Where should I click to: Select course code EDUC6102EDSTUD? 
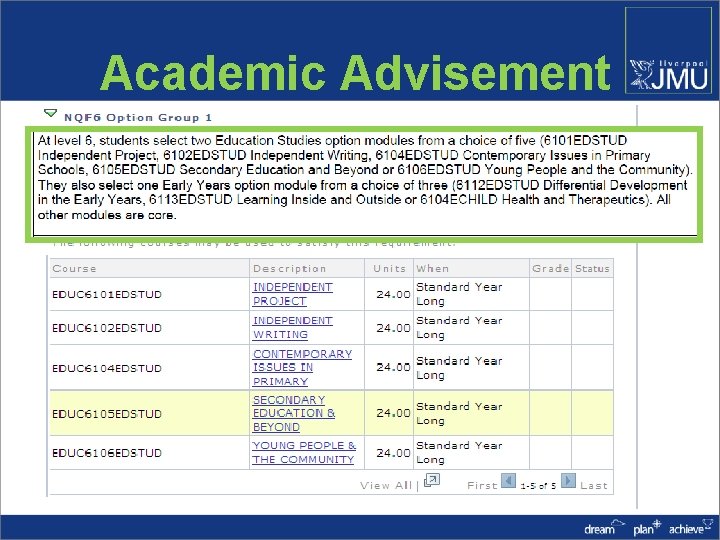[x=107, y=328]
